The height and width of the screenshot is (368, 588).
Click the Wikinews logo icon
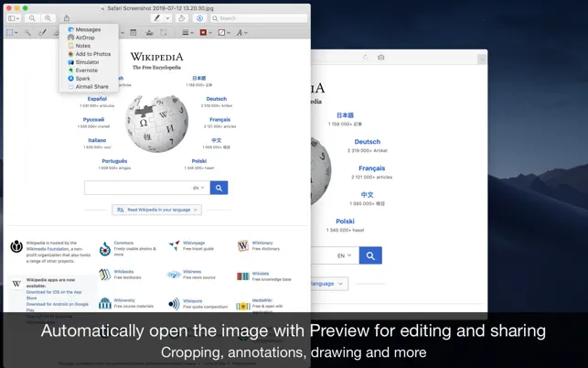tap(174, 275)
